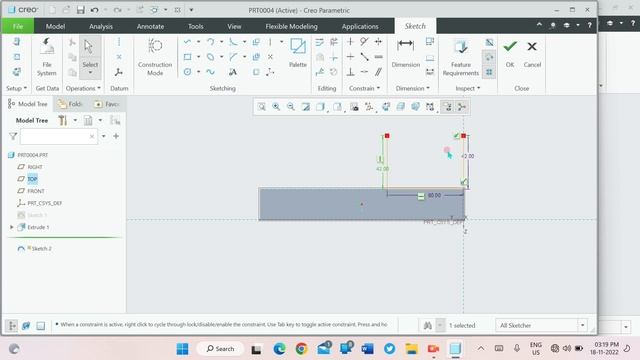Click the Zoom Out view icon
Viewport: 640px width, 360px height.
tap(291, 107)
